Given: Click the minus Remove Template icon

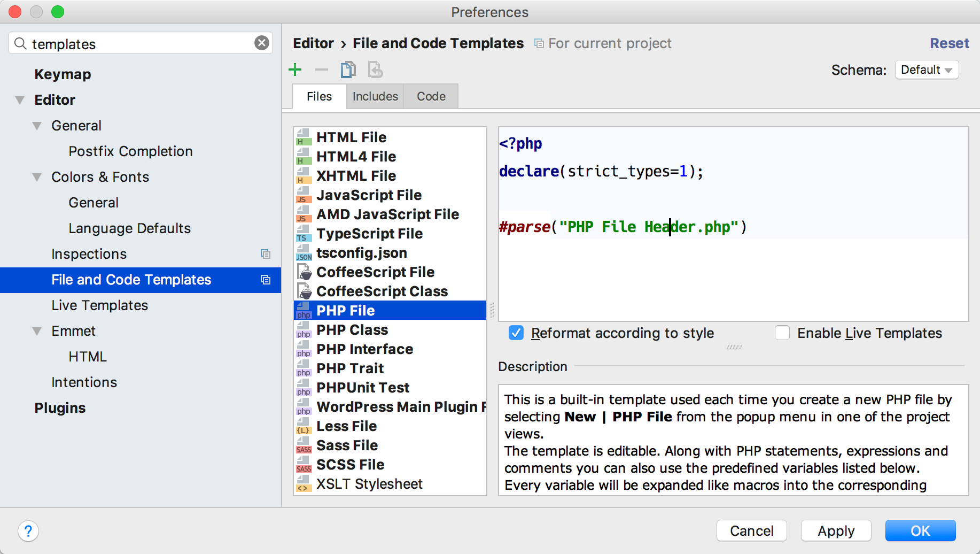Looking at the screenshot, I should [x=321, y=70].
